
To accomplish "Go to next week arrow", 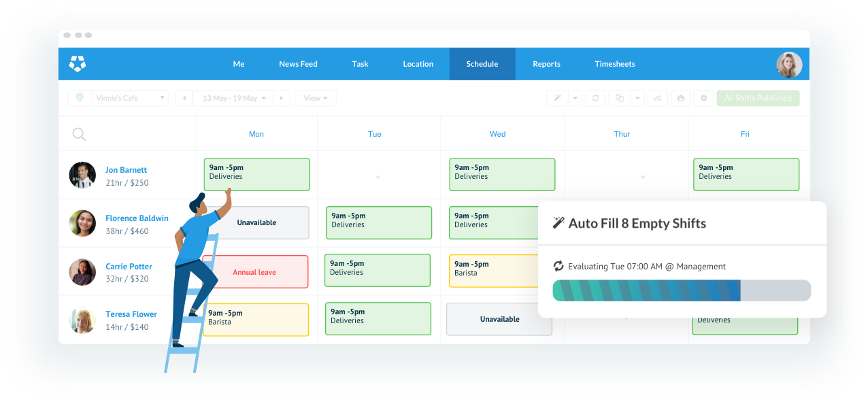I will click(282, 98).
